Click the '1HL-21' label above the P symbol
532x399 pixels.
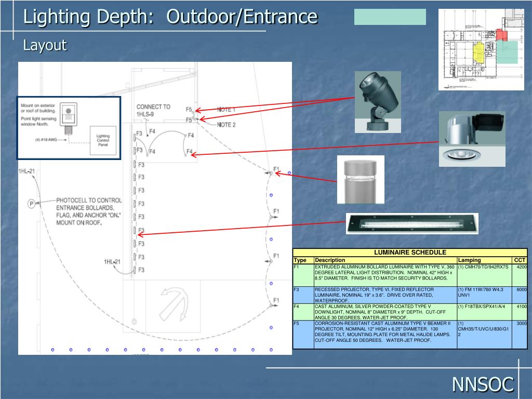point(26,171)
